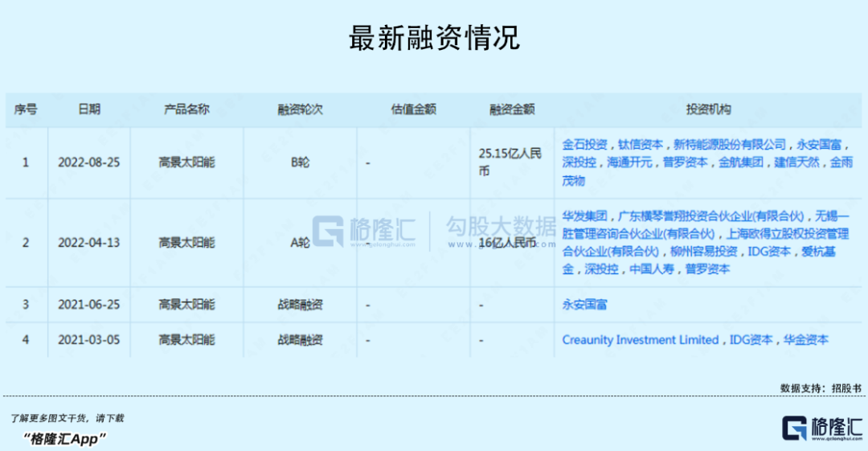Open IDG资本 link in the A轮 row
868x451 pixels.
click(x=769, y=252)
